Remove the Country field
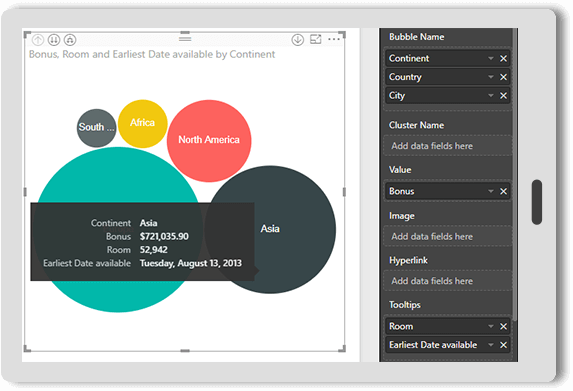Screen dimensions: 573x391 click(x=504, y=77)
